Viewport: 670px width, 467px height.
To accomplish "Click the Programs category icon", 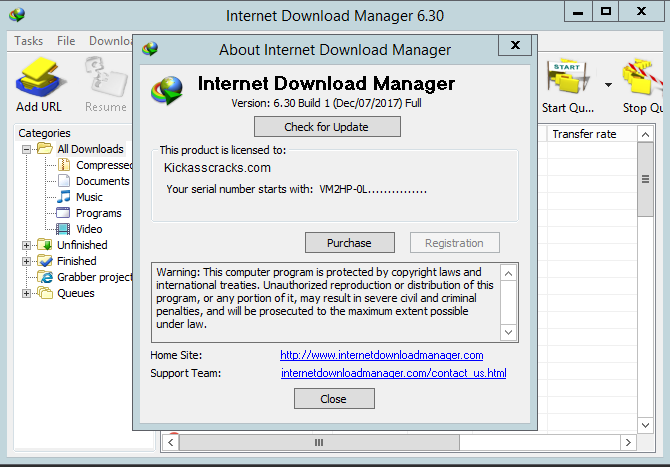I will [x=63, y=212].
